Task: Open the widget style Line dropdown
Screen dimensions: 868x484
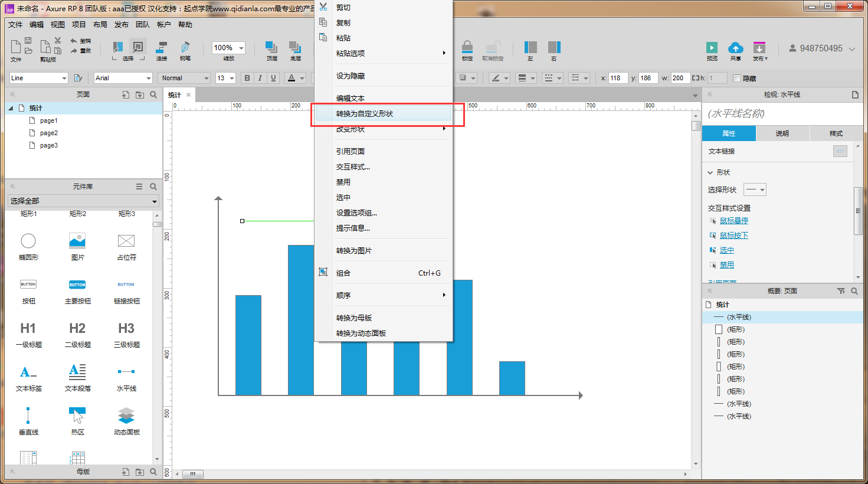Action: [39, 78]
